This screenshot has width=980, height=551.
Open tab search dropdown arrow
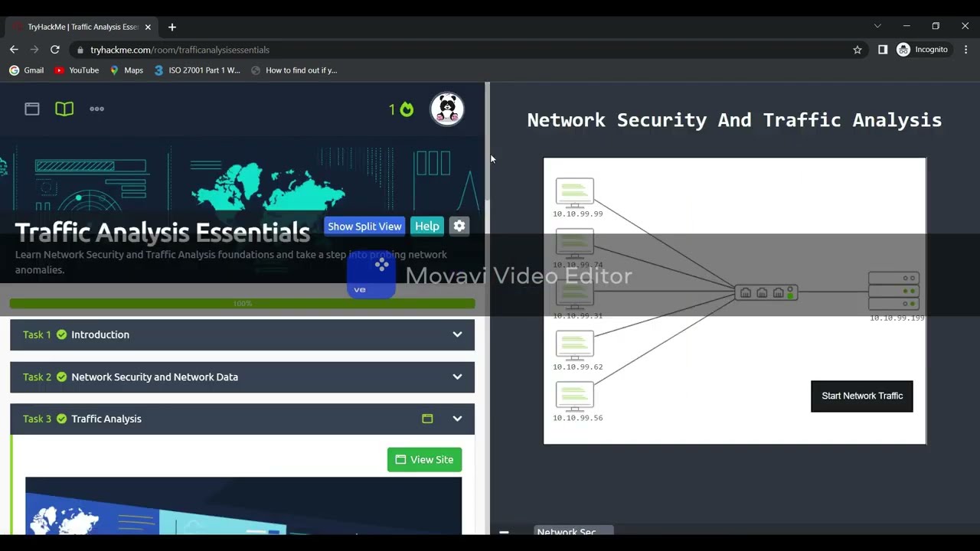click(x=877, y=26)
